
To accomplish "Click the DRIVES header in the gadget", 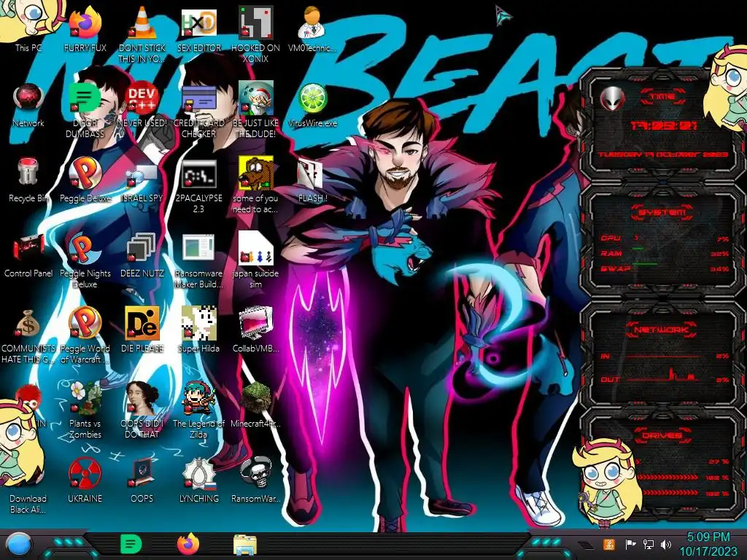I will coord(661,435).
